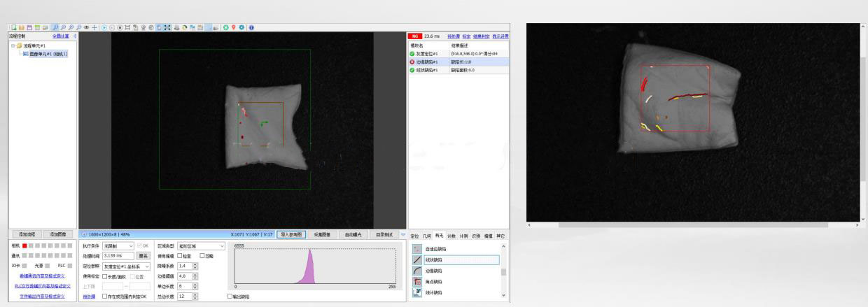The height and width of the screenshot is (307, 868).
Task: Select the 边缘缺陷#1 result row
Action: [459, 62]
